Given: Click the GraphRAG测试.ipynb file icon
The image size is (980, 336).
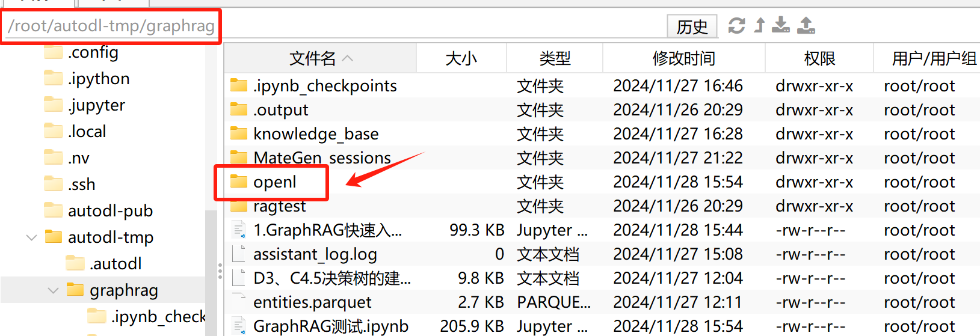Looking at the screenshot, I should coord(239,326).
